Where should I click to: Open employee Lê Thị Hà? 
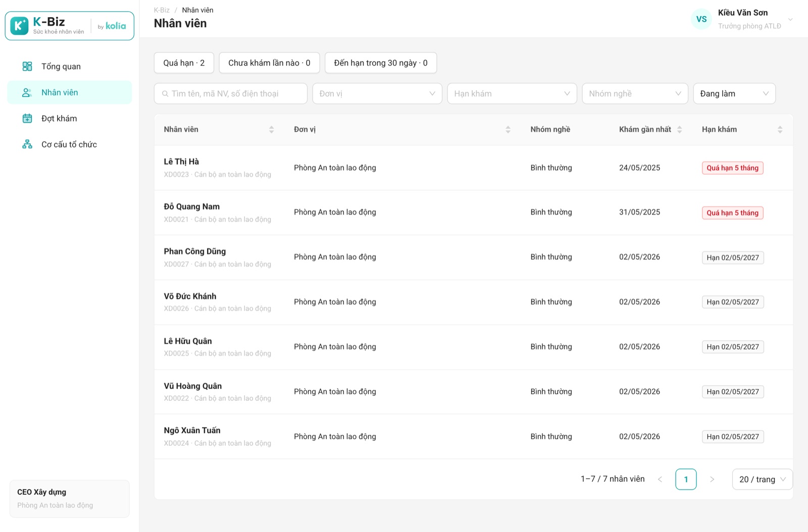(x=181, y=162)
